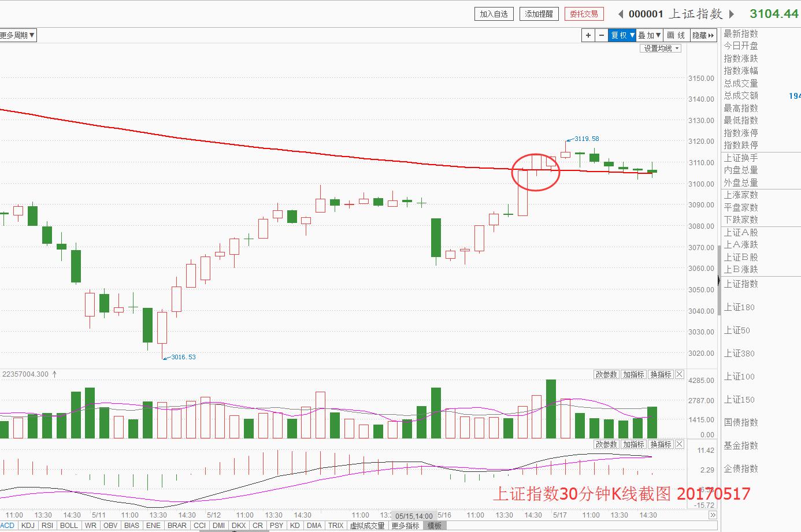Image resolution: width=801 pixels, height=532 pixels.
Task: Switch to the BIAS indicator tab
Action: pos(132,526)
